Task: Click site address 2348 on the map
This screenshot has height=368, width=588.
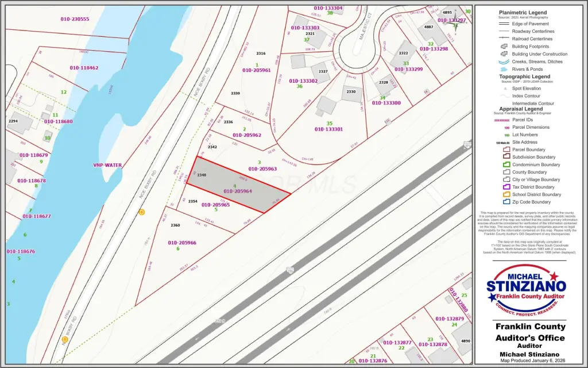Action: click(x=202, y=175)
